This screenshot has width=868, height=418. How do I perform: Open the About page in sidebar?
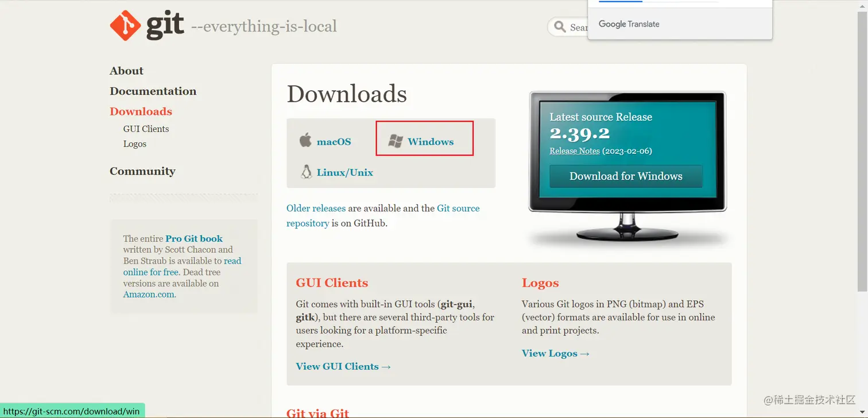tap(126, 71)
